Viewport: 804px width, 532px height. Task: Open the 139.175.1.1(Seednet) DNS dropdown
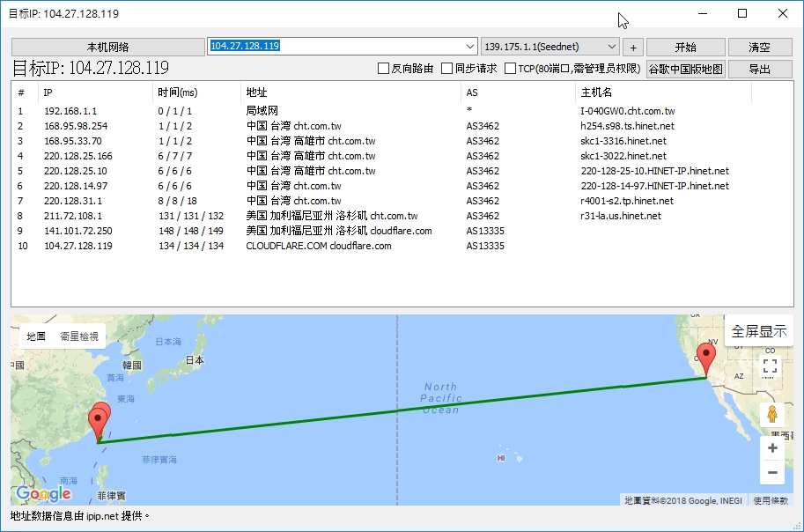550,47
